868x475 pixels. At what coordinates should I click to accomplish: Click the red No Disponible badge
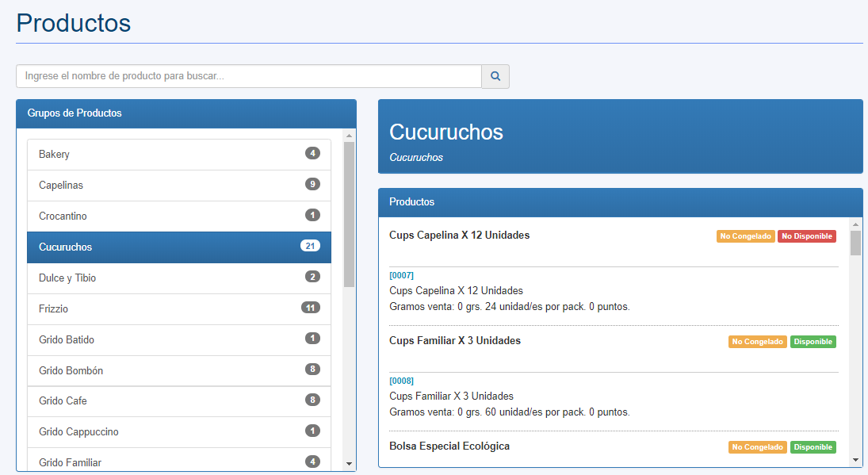(x=806, y=236)
